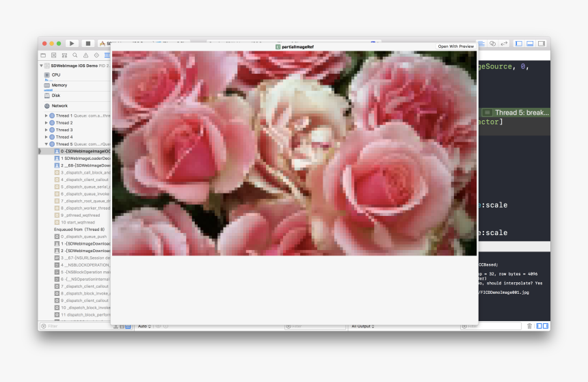
Task: Toggle the Debug area visibility
Action: (530, 44)
